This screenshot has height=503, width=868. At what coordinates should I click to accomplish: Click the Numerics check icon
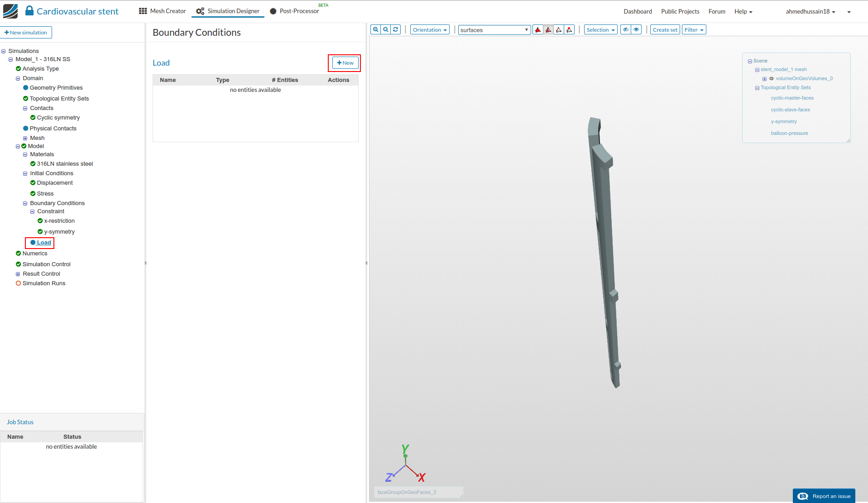point(19,254)
